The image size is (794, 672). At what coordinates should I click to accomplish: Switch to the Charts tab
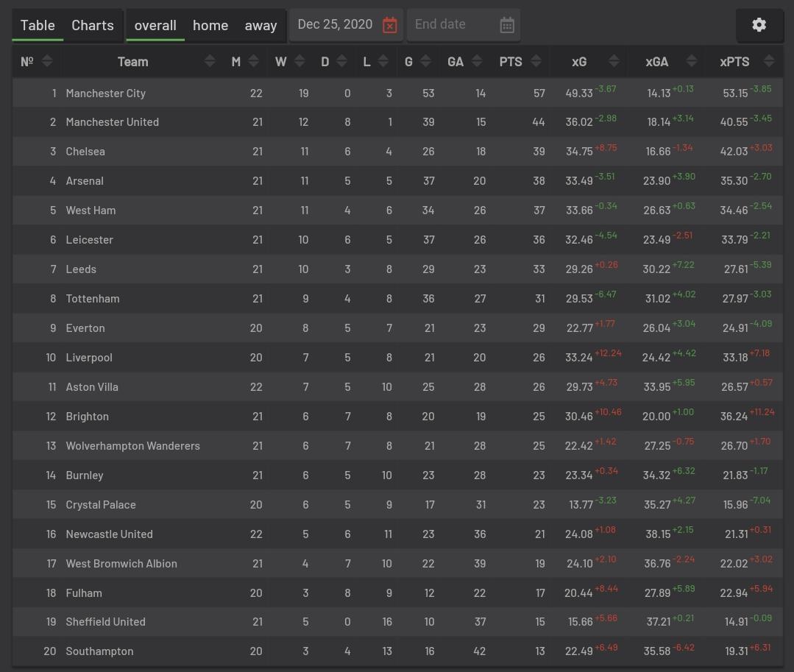[x=92, y=24]
